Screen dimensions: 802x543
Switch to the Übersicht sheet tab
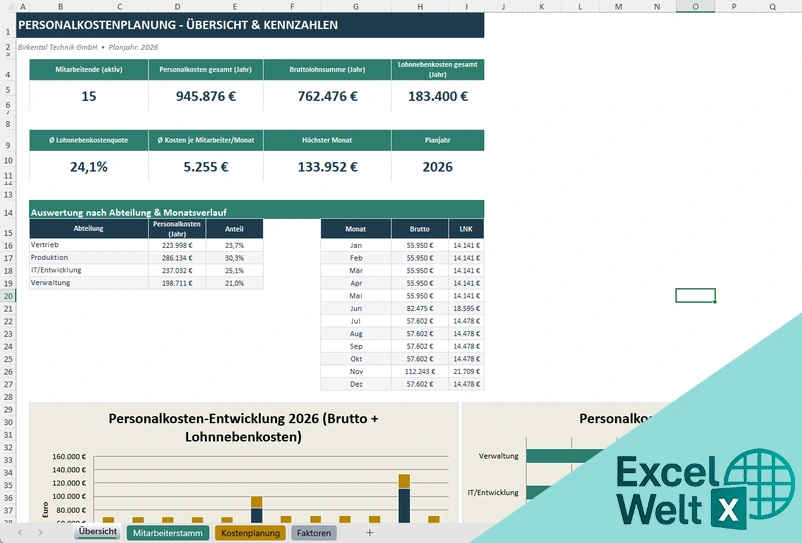point(98,532)
